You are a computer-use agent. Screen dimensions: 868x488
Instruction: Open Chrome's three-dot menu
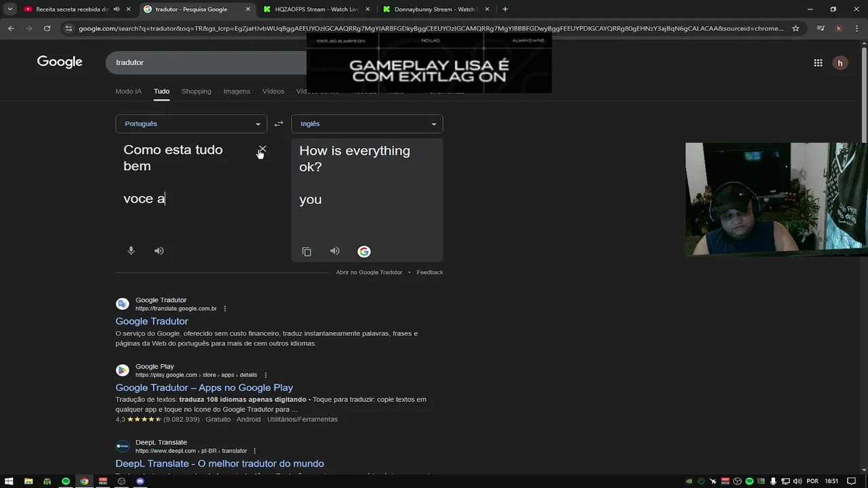click(857, 28)
